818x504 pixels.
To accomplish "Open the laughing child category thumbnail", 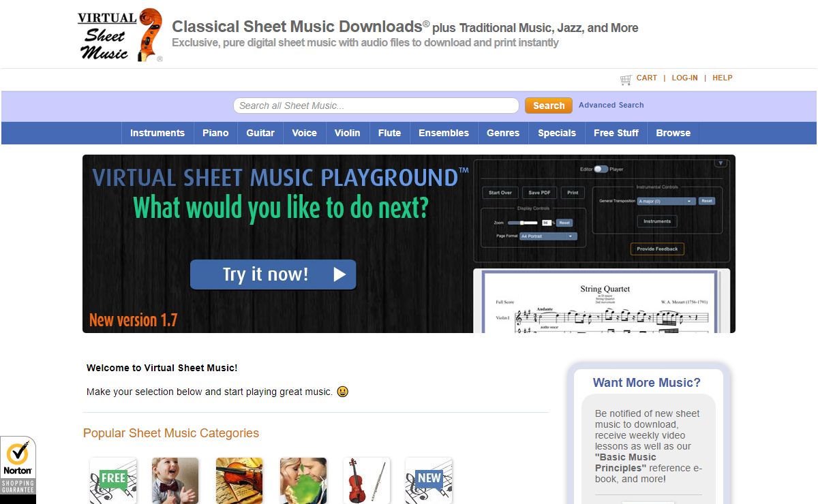I will point(175,480).
